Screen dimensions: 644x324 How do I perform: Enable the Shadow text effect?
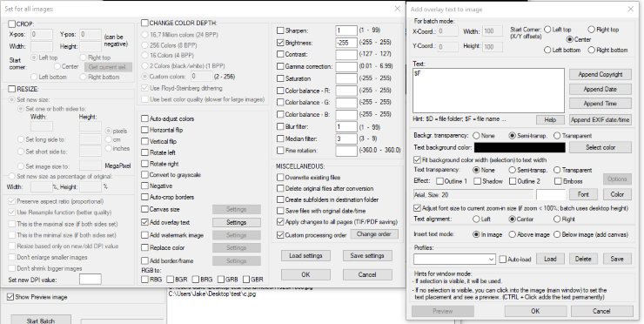click(x=477, y=181)
